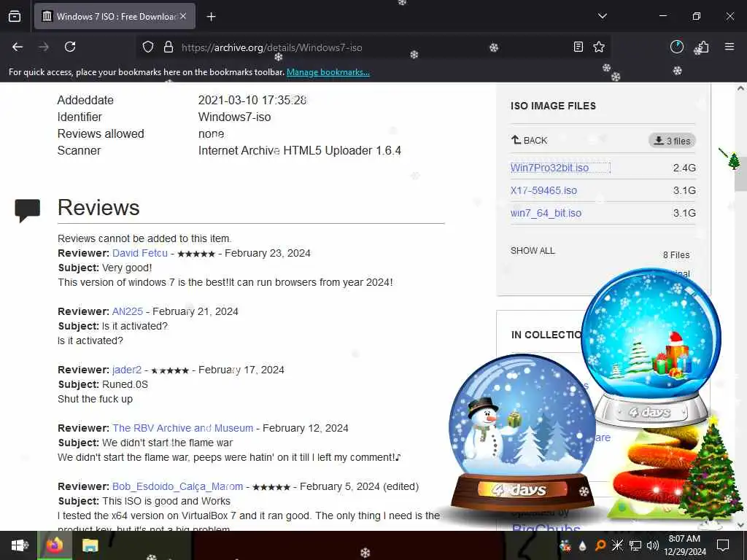The image size is (747, 560).
Task: Click the Reviews speech bubble icon
Action: coord(27,210)
